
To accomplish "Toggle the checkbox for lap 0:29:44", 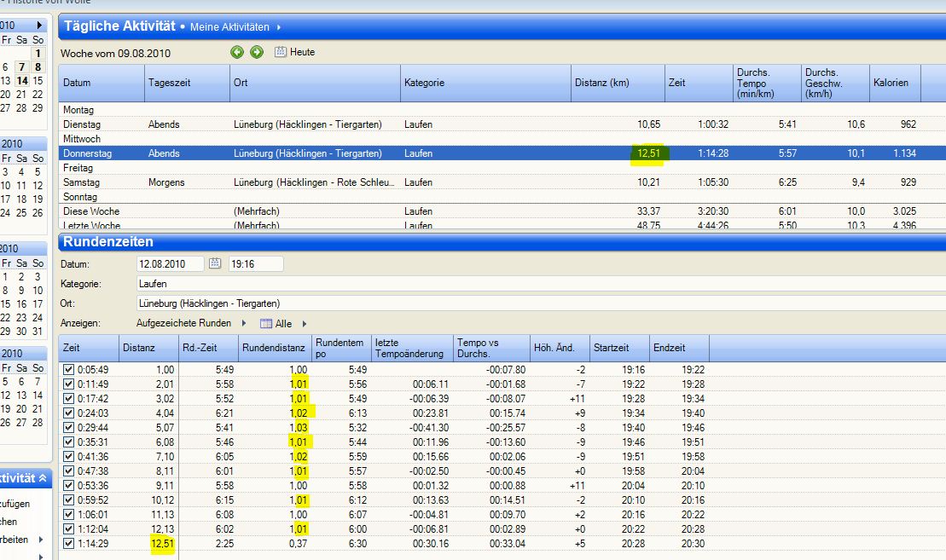I will (68, 427).
